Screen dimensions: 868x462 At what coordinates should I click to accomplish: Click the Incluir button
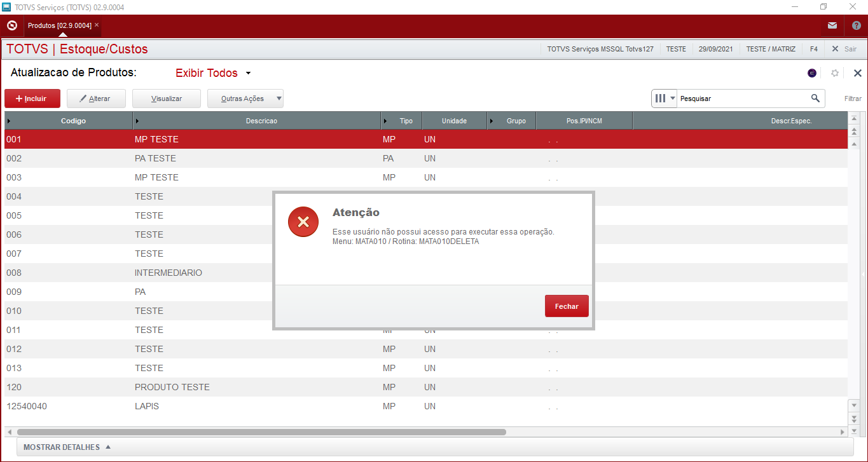[x=32, y=99]
